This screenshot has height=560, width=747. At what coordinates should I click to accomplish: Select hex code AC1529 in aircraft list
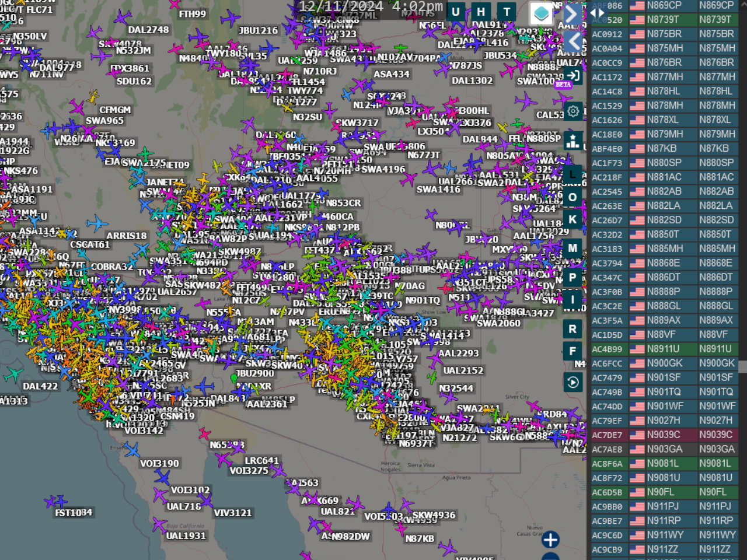tap(607, 106)
